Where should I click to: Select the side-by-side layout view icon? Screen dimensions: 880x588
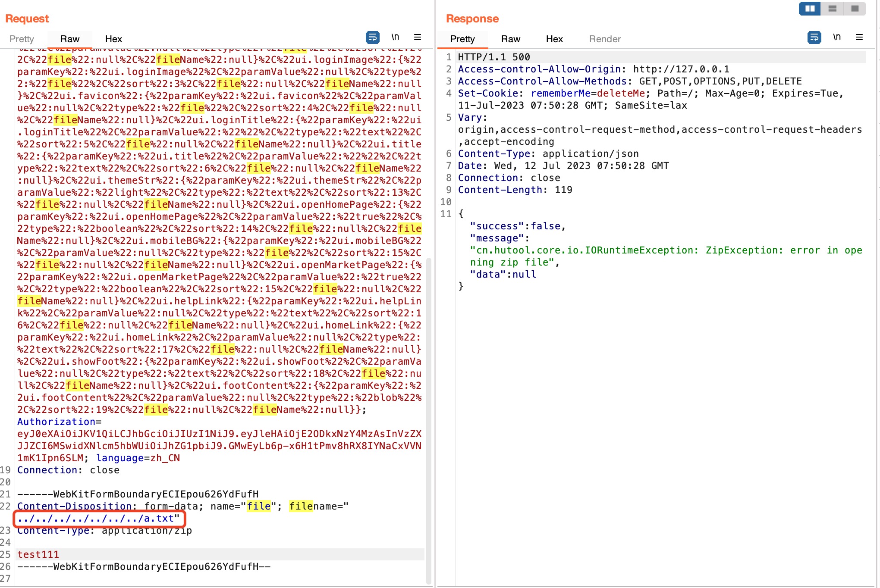809,8
